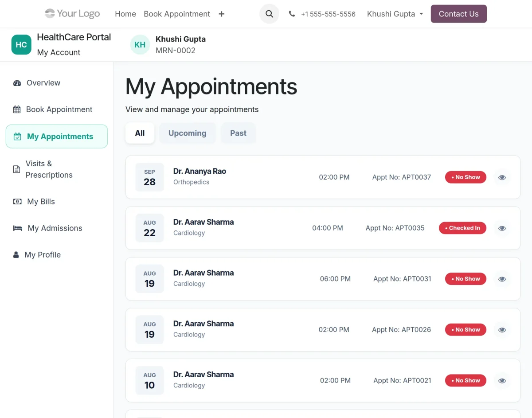Image resolution: width=532 pixels, height=418 pixels.
Task: Click the green HC portal badge
Action: click(21, 45)
